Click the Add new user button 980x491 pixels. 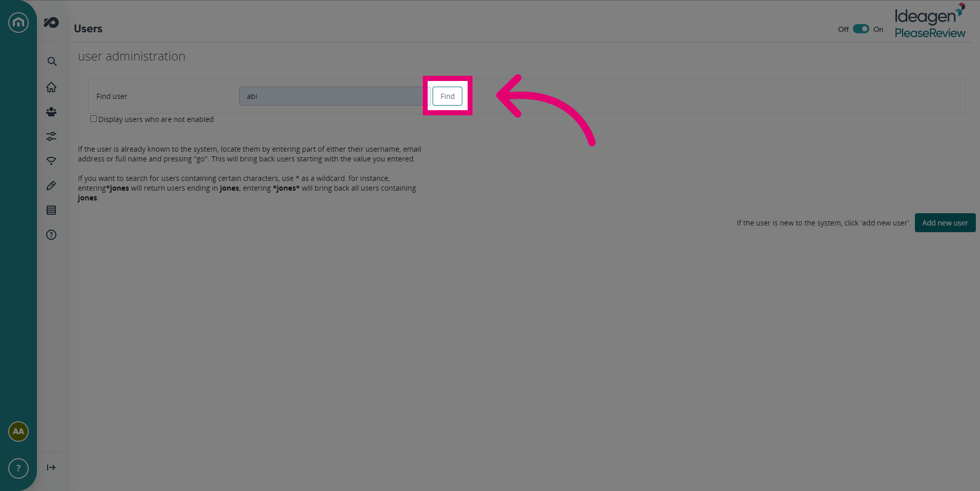(945, 223)
